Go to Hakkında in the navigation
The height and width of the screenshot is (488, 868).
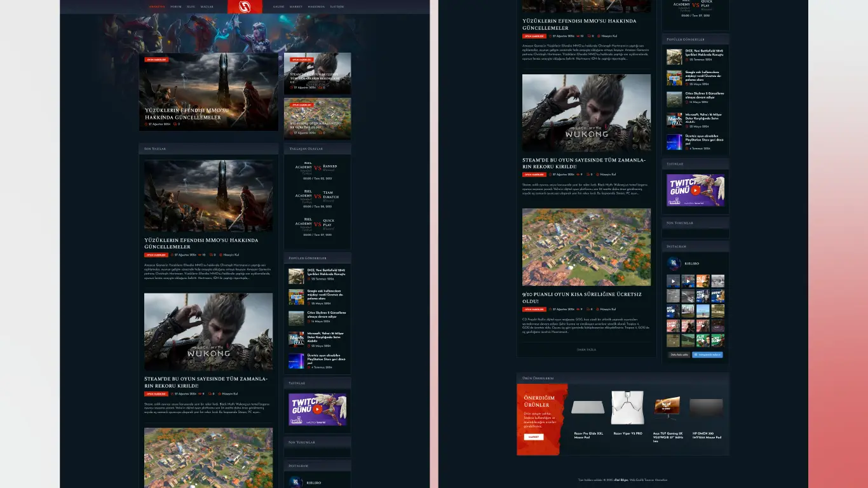pos(316,6)
